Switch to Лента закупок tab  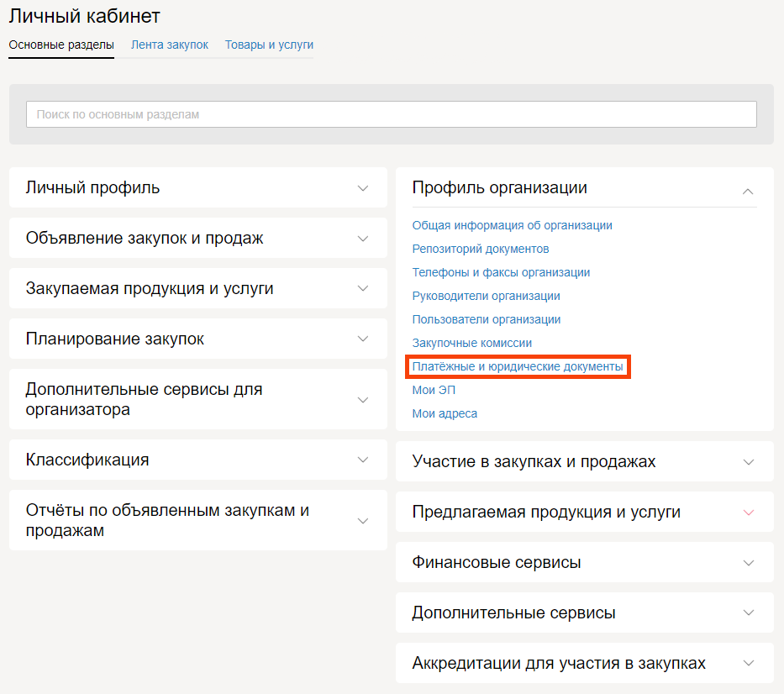[x=169, y=45]
